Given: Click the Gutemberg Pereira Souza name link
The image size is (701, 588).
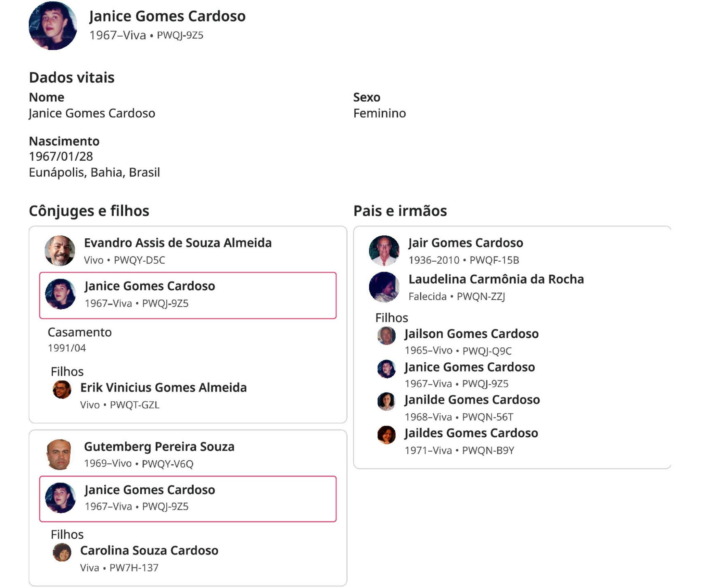Looking at the screenshot, I should coord(159,447).
